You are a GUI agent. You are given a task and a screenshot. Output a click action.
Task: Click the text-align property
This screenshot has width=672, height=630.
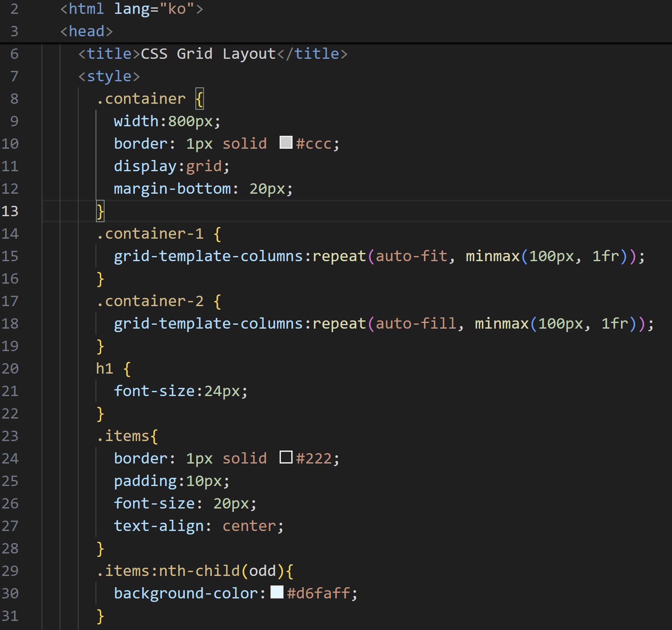point(159,526)
